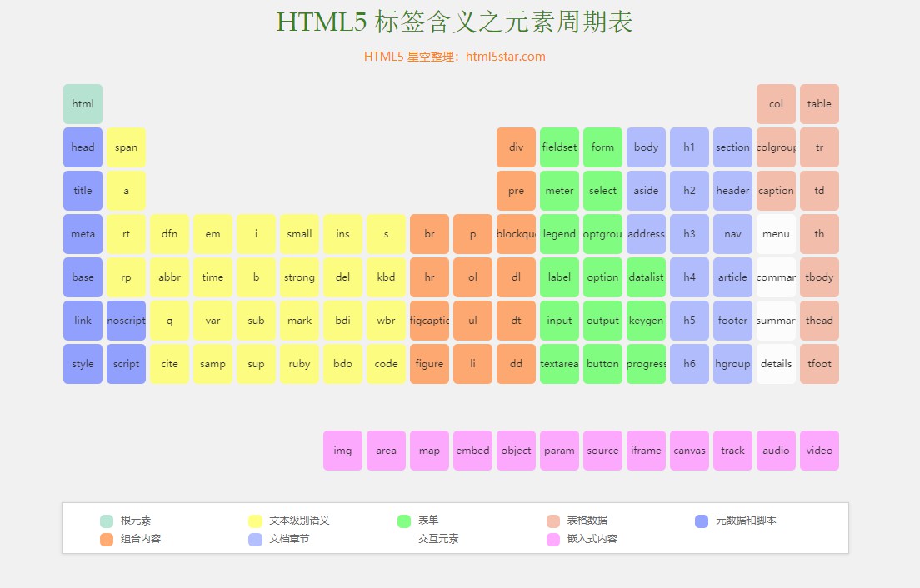Open the form tile
The height and width of the screenshot is (588, 920).
pos(603,147)
